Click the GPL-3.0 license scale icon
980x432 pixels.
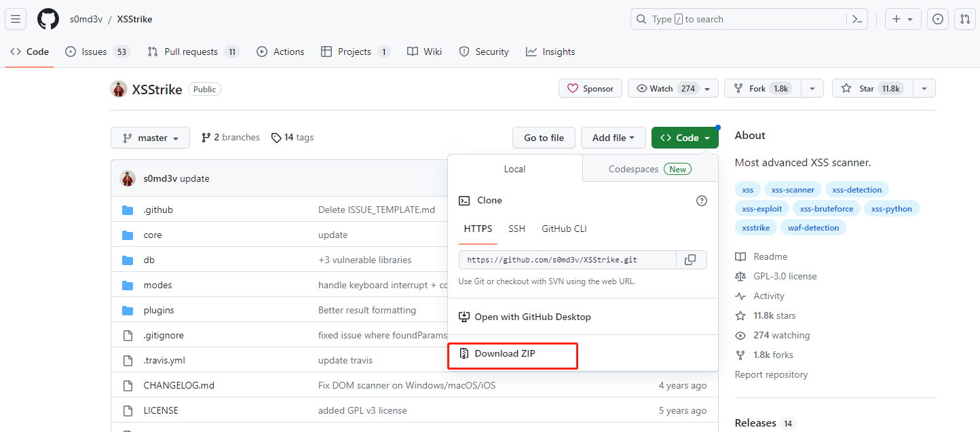(x=740, y=277)
